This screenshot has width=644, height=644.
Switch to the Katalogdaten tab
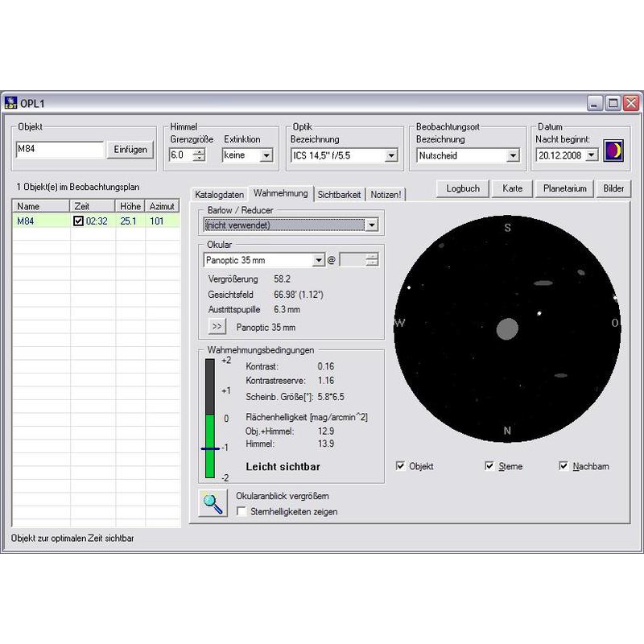219,195
